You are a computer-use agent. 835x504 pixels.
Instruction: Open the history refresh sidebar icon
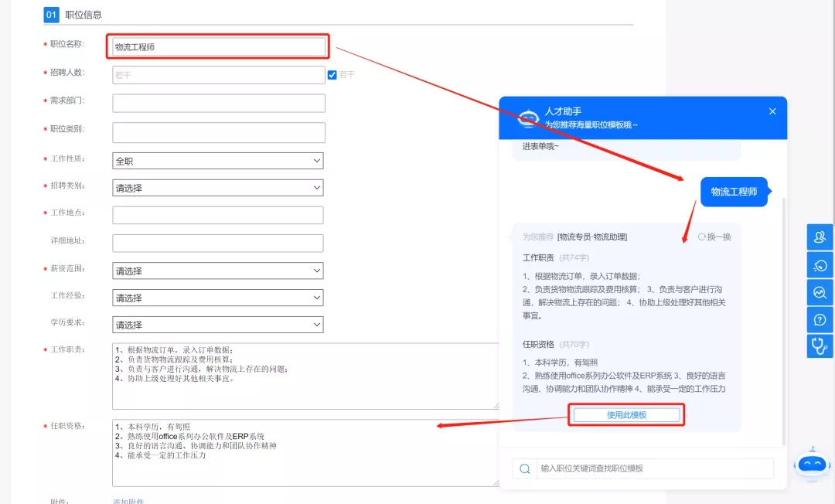[820, 264]
